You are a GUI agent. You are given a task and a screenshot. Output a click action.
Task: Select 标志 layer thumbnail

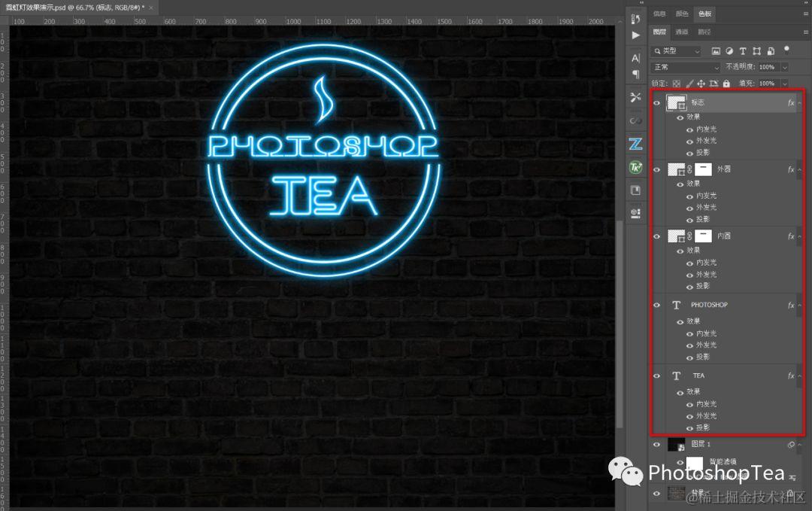click(677, 102)
